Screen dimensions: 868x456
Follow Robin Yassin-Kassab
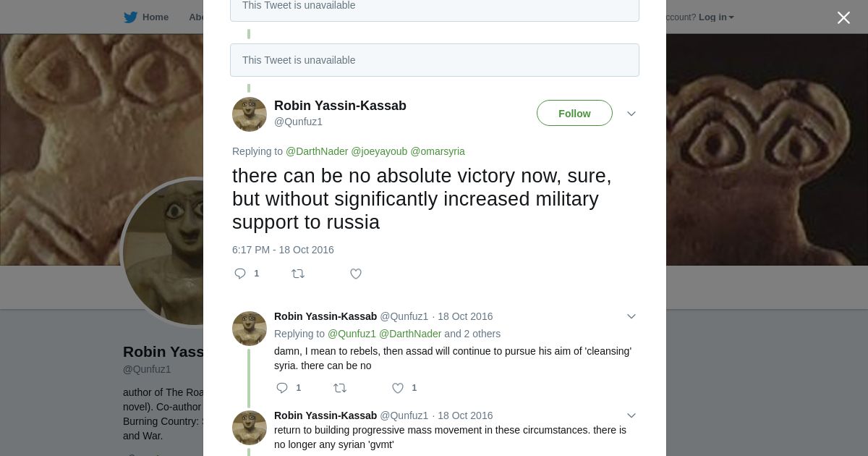[574, 114]
